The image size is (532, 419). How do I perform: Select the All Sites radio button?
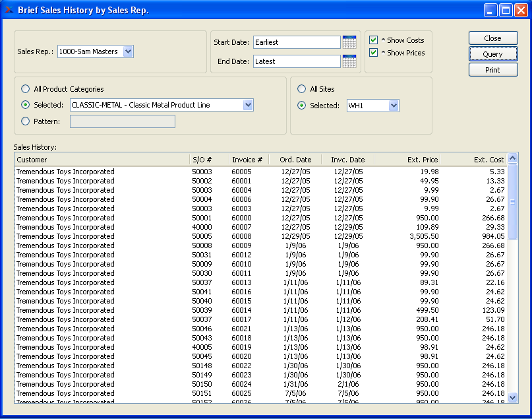[x=302, y=89]
